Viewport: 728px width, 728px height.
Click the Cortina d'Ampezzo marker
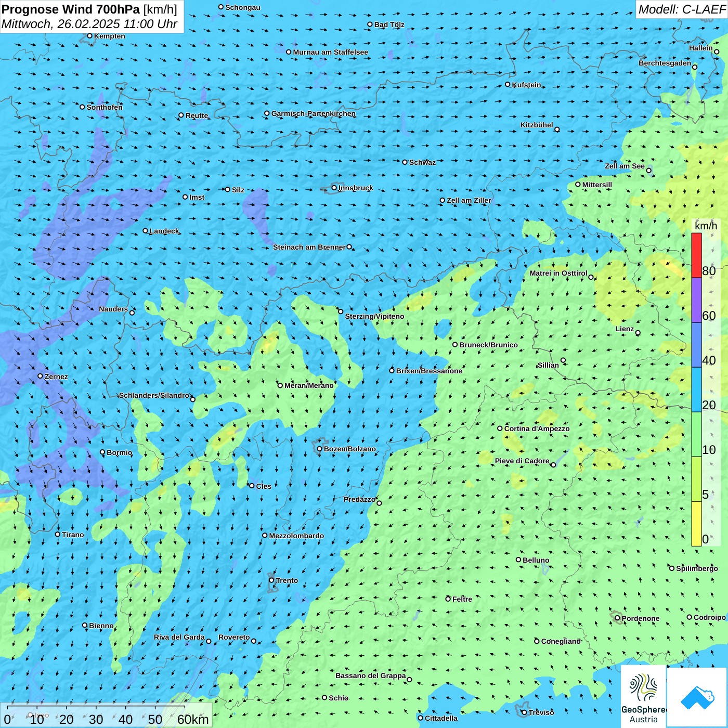coord(500,428)
